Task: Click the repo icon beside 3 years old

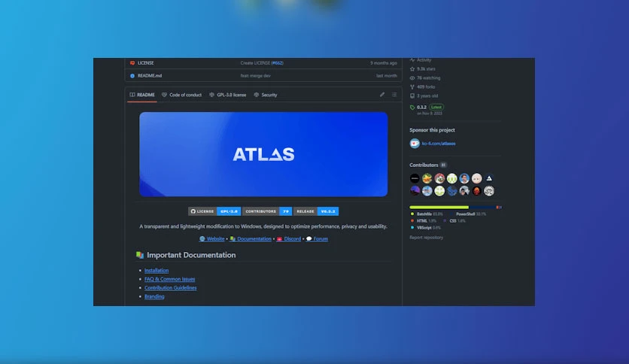Action: tap(412, 96)
